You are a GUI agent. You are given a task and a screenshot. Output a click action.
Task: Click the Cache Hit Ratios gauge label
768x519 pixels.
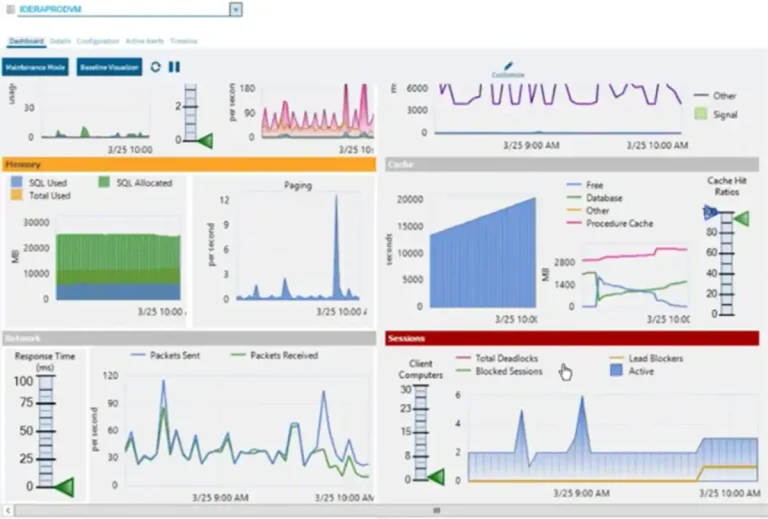(x=727, y=186)
